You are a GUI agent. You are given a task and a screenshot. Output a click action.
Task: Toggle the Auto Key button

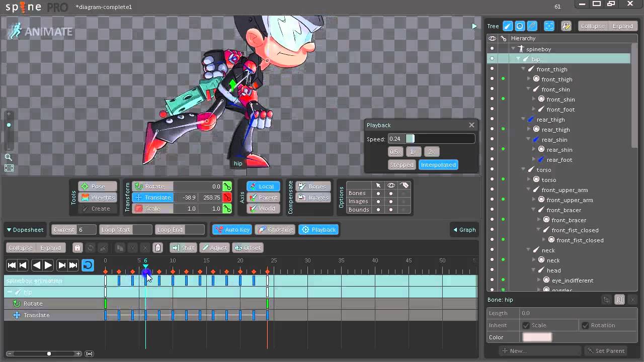232,230
